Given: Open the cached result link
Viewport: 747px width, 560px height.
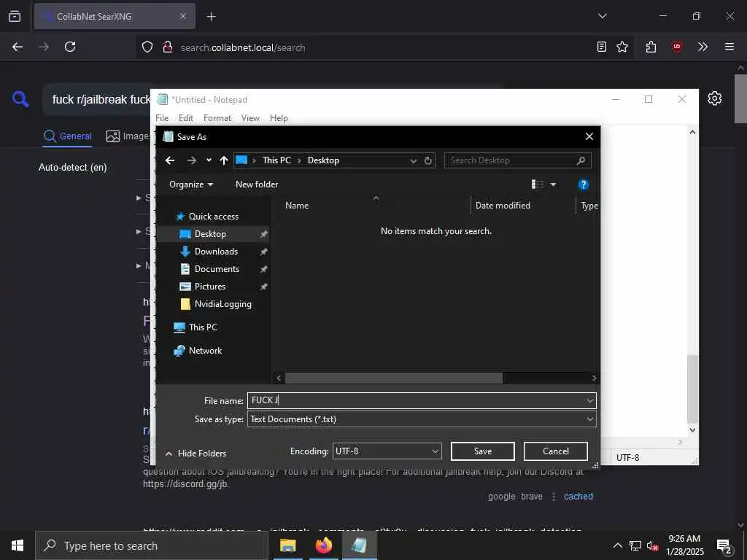Looking at the screenshot, I should coord(578,496).
